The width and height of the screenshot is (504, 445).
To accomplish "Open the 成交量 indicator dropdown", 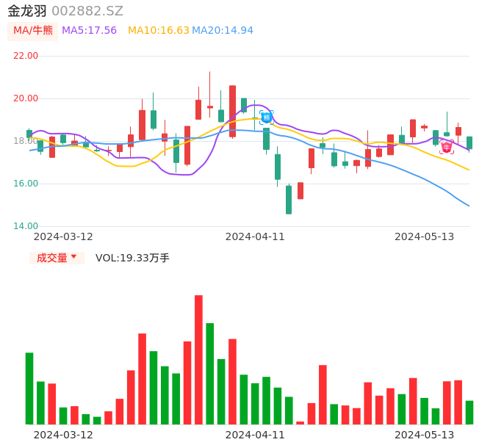I will click(57, 258).
